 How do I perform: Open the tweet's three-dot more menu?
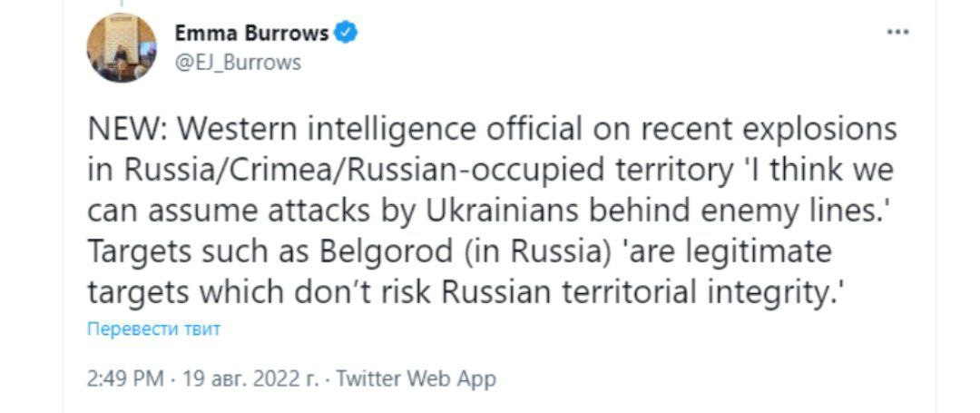(x=897, y=32)
